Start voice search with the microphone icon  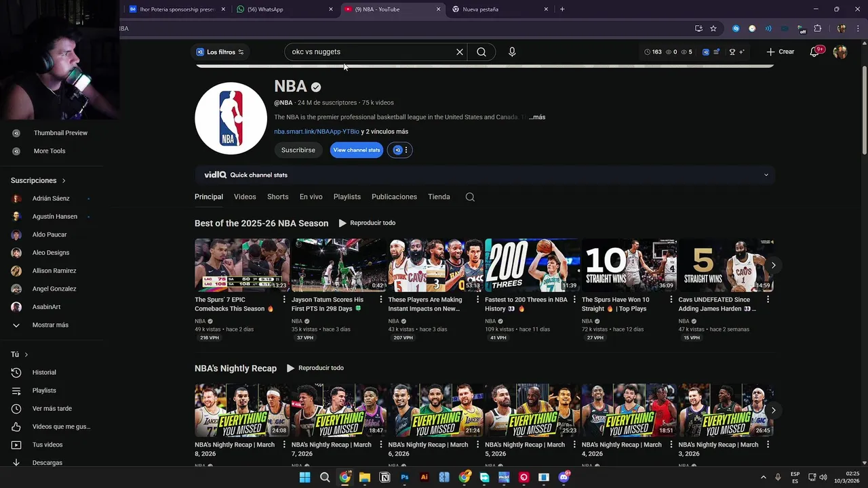point(512,52)
